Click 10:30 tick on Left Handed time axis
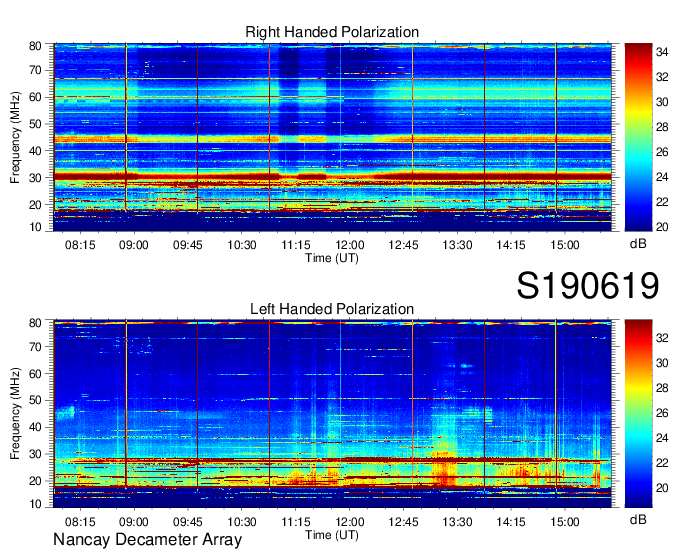The image size is (680, 552). point(242,522)
